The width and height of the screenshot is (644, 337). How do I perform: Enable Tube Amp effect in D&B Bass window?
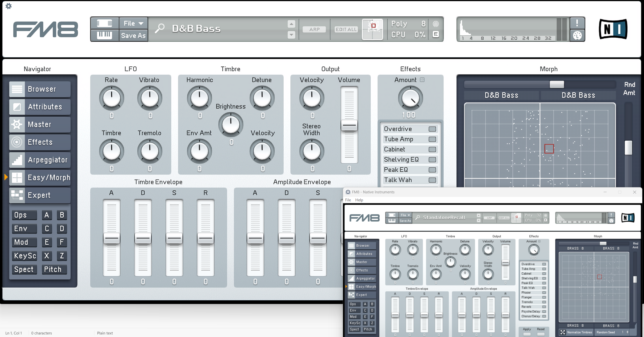(x=432, y=139)
